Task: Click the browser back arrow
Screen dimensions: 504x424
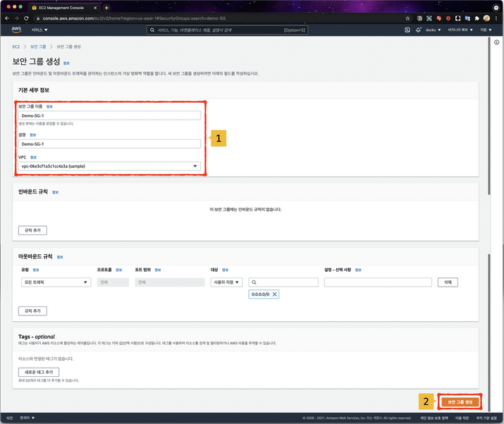Action: point(6,18)
